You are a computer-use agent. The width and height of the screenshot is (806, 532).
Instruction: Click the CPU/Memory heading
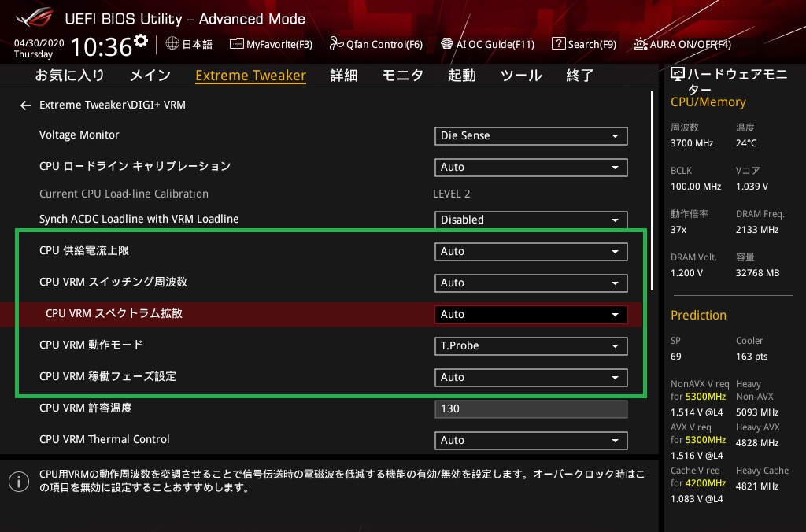pyautogui.click(x=708, y=102)
